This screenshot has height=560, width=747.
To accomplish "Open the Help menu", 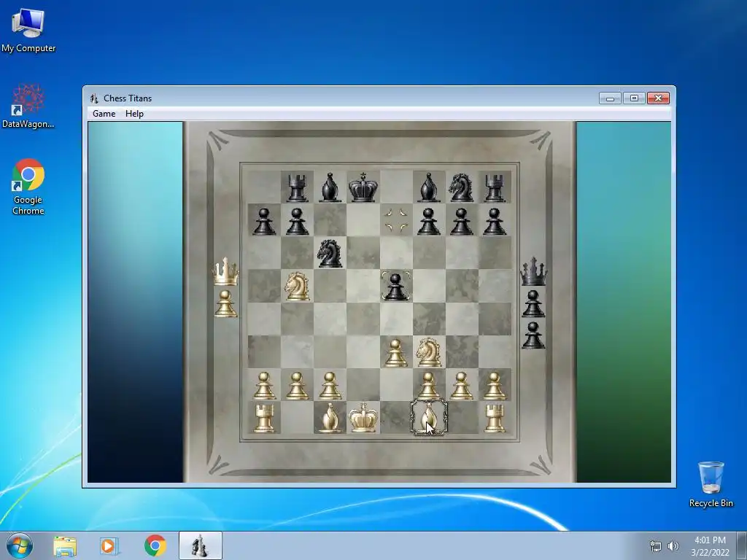I will pos(134,114).
